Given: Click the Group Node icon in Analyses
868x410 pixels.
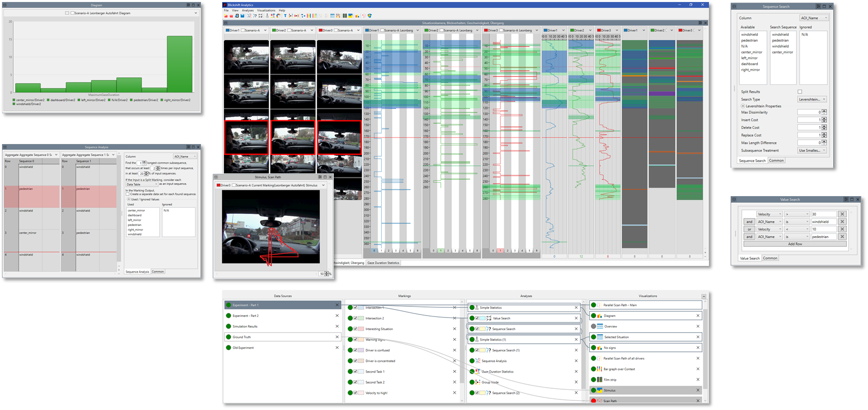Looking at the screenshot, I should (478, 382).
